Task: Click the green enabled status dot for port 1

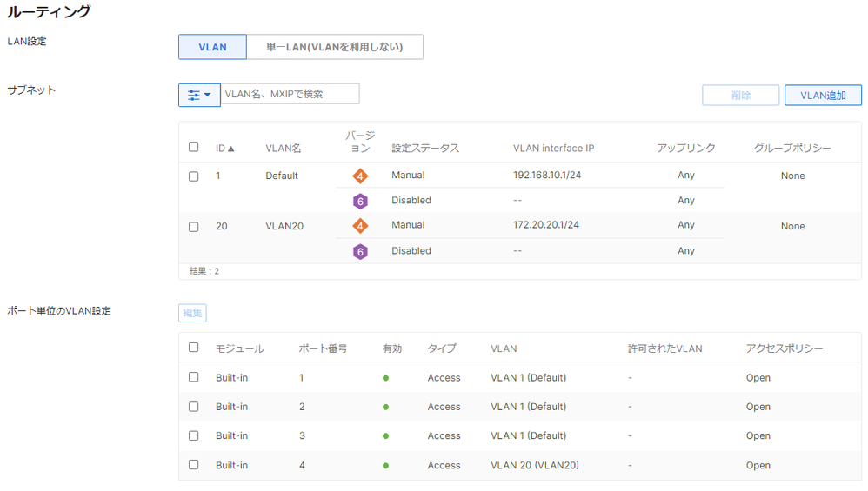Action: point(385,378)
